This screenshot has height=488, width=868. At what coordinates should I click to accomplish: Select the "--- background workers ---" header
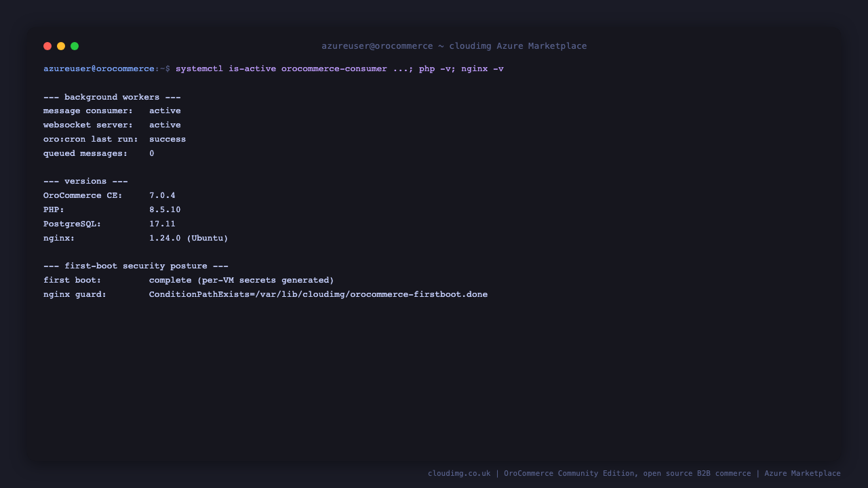coord(112,97)
